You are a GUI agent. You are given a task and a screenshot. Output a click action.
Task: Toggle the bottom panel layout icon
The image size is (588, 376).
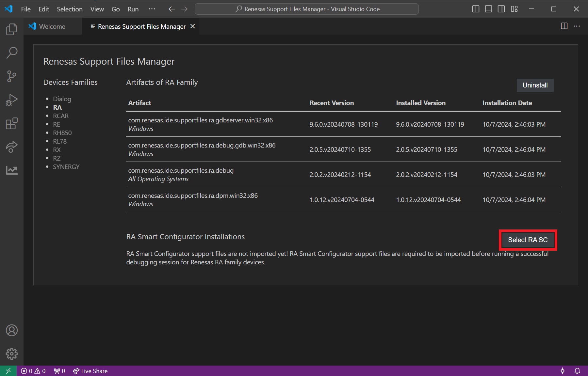[x=488, y=9]
